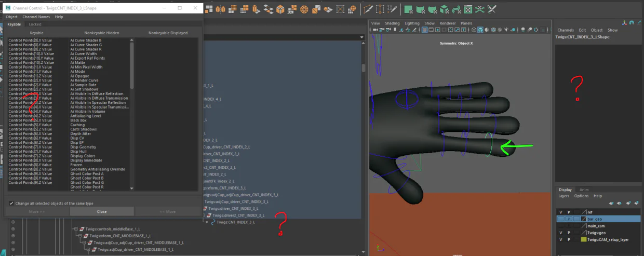
Task: Click the Maya icon in Channel Control title bar
Action: [8, 8]
